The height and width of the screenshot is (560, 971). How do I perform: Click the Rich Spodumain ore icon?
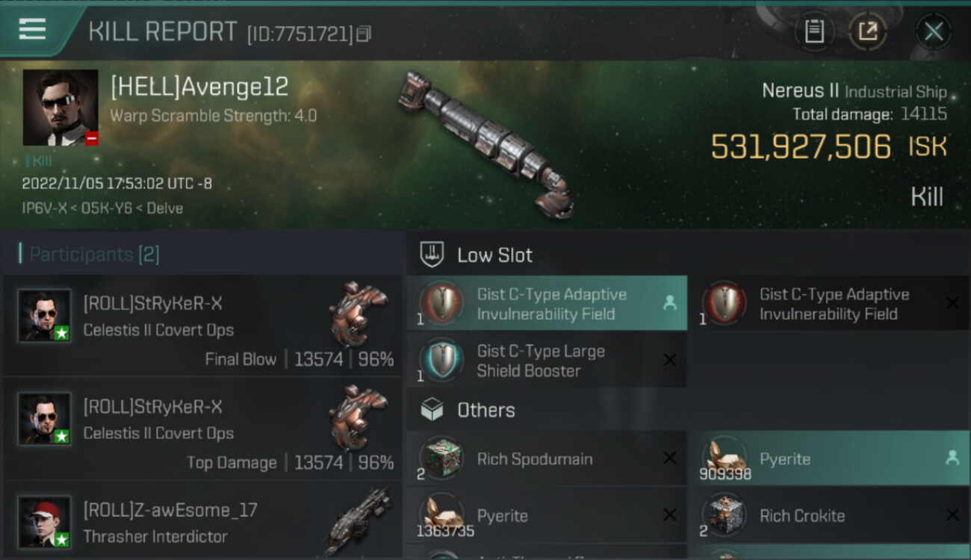click(x=442, y=457)
